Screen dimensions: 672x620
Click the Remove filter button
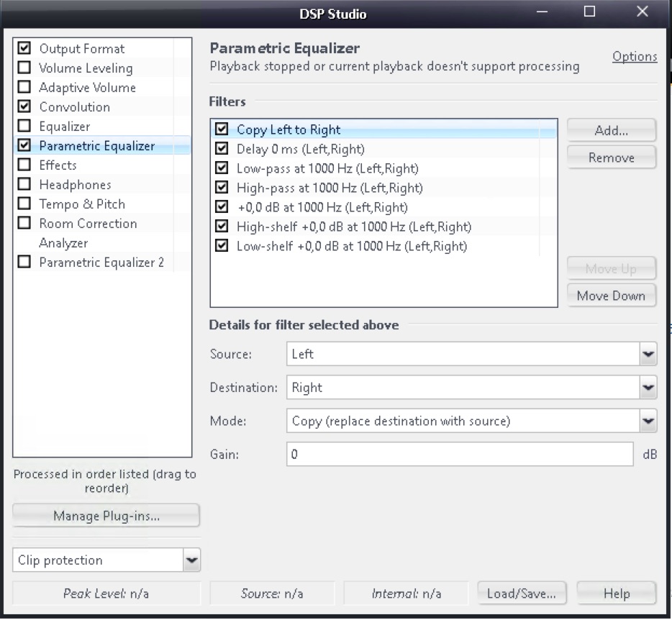click(x=611, y=158)
